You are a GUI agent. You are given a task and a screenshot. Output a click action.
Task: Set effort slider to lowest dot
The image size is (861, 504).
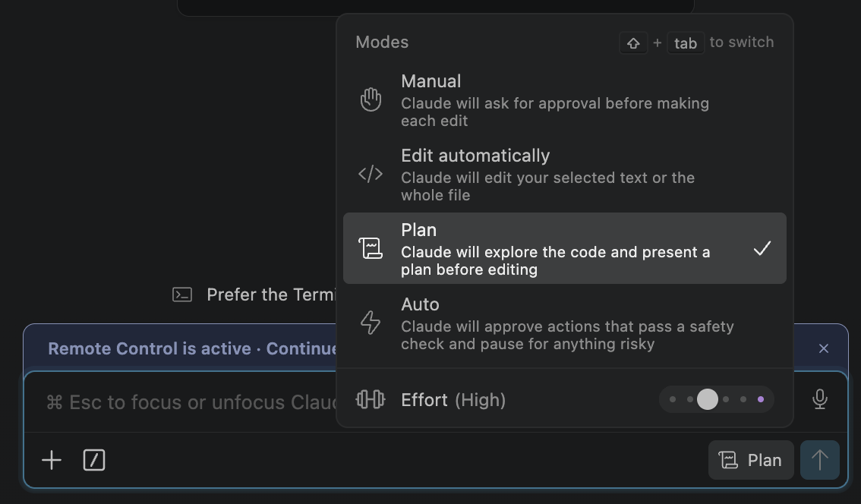673,399
